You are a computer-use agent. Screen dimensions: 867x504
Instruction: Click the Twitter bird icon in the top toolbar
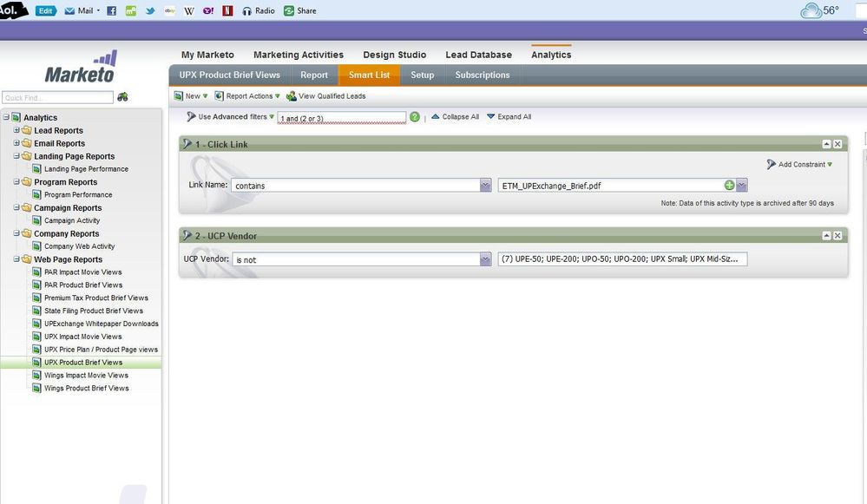point(150,10)
